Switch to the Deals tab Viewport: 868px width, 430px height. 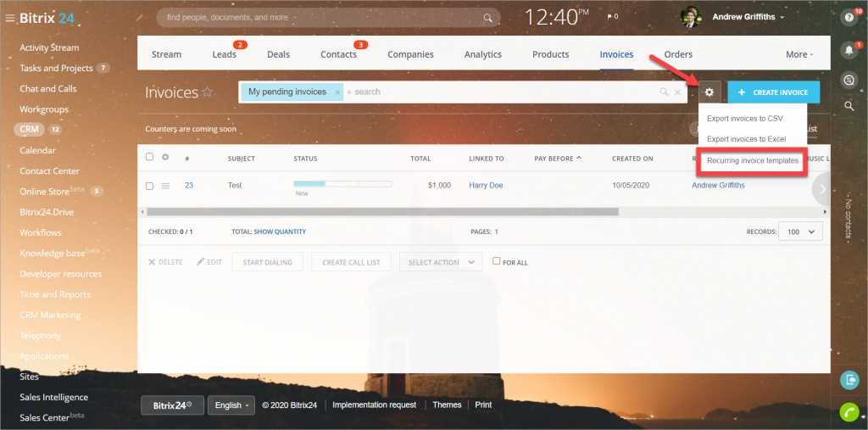pyautogui.click(x=278, y=54)
